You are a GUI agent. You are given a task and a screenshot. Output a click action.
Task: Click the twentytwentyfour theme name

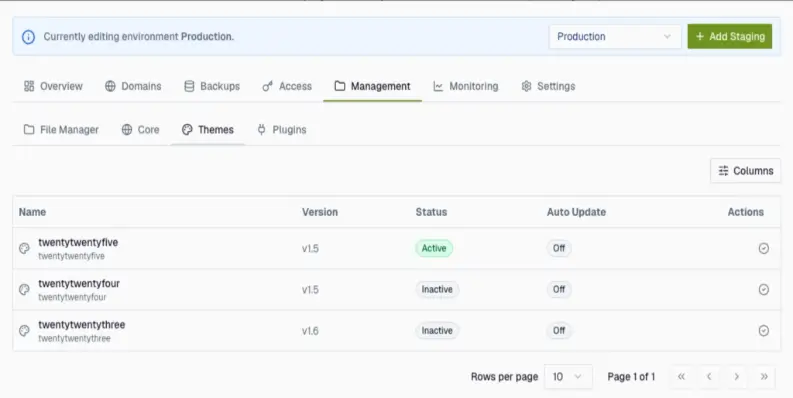coord(79,284)
